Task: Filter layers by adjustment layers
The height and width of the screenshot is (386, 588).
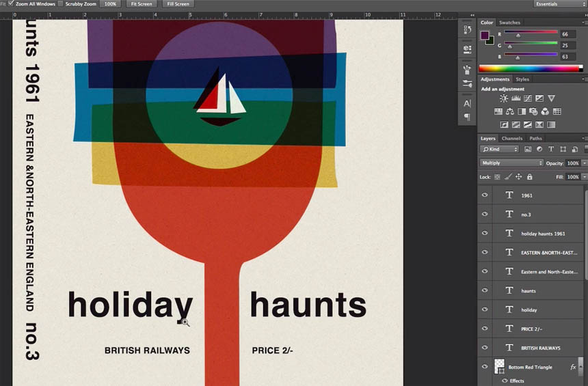Action: pyautogui.click(x=539, y=149)
